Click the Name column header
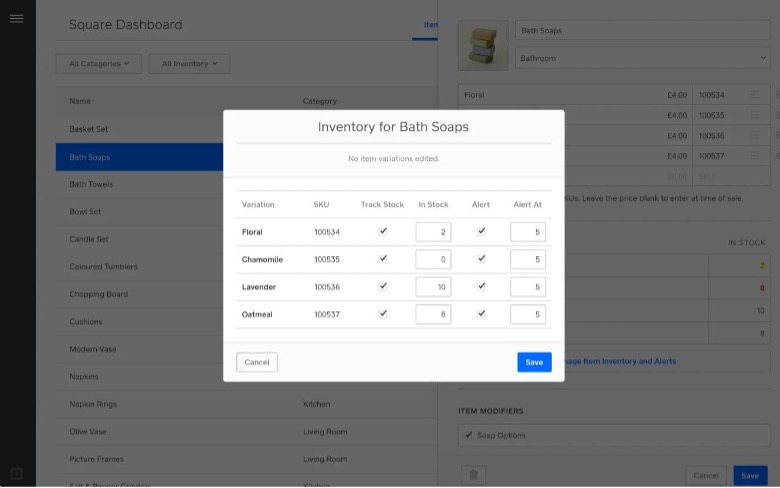Screen dimensions: 780x488 coord(80,101)
